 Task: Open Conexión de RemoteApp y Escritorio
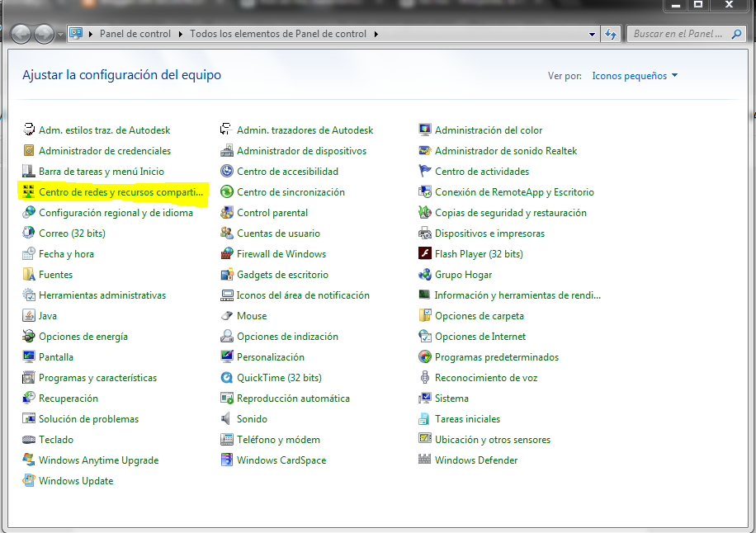coord(514,191)
